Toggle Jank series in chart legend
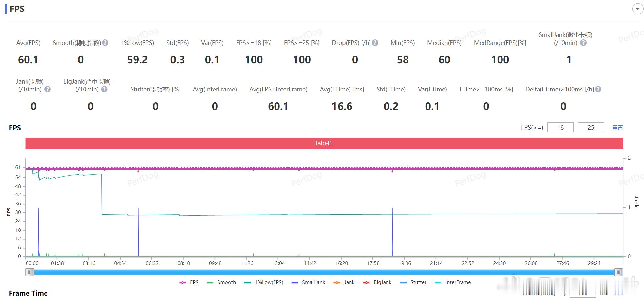This screenshot has height=300, width=644. (344, 282)
